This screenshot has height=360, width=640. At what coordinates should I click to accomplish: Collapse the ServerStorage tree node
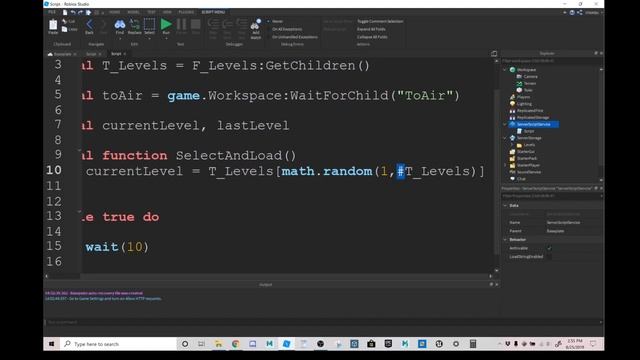tap(505, 138)
